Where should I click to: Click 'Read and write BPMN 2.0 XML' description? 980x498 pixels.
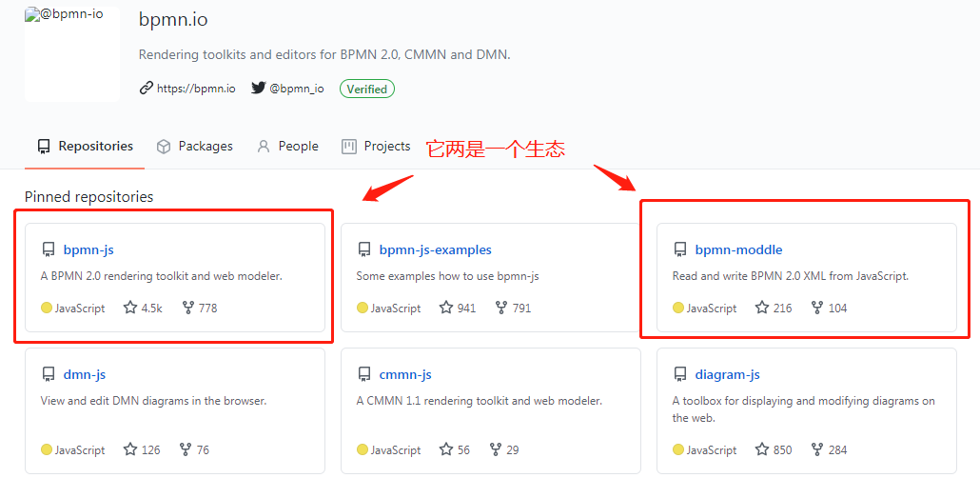coord(790,276)
